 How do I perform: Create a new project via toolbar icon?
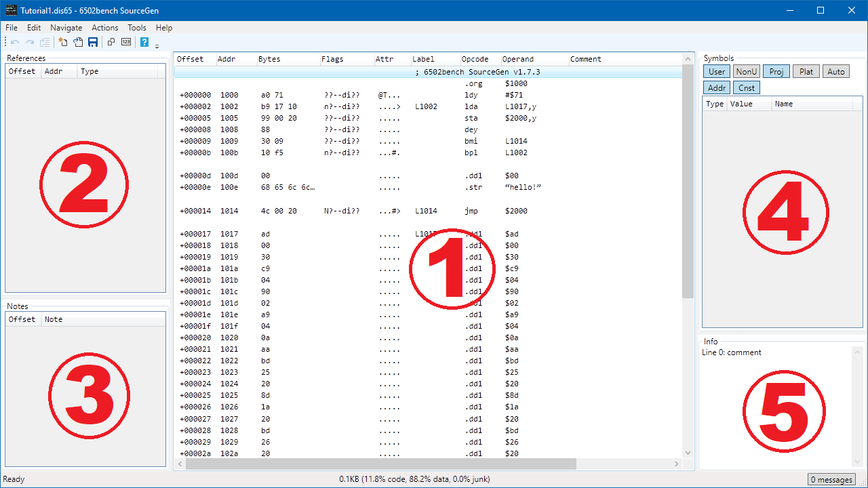pos(63,42)
